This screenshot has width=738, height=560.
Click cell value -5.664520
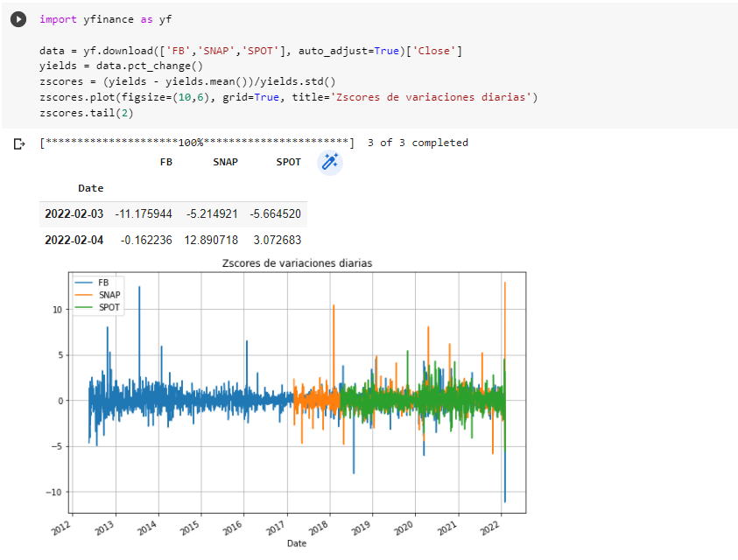(276, 214)
